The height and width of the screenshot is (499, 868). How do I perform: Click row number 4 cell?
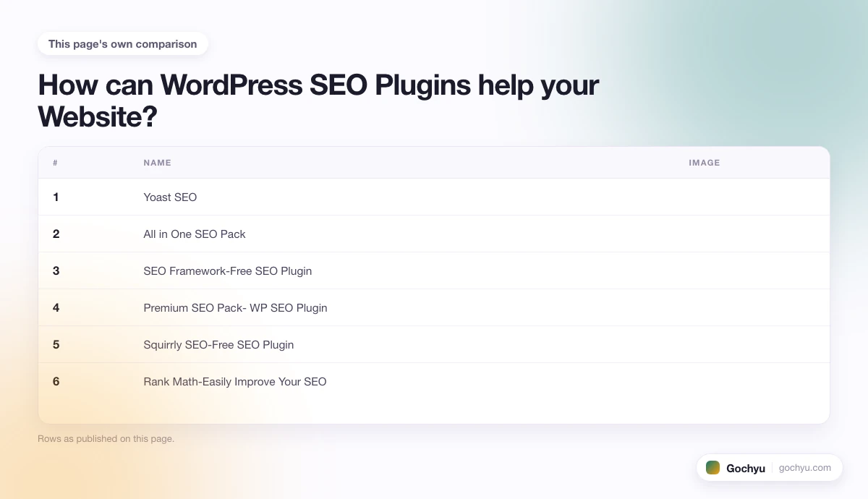(56, 307)
